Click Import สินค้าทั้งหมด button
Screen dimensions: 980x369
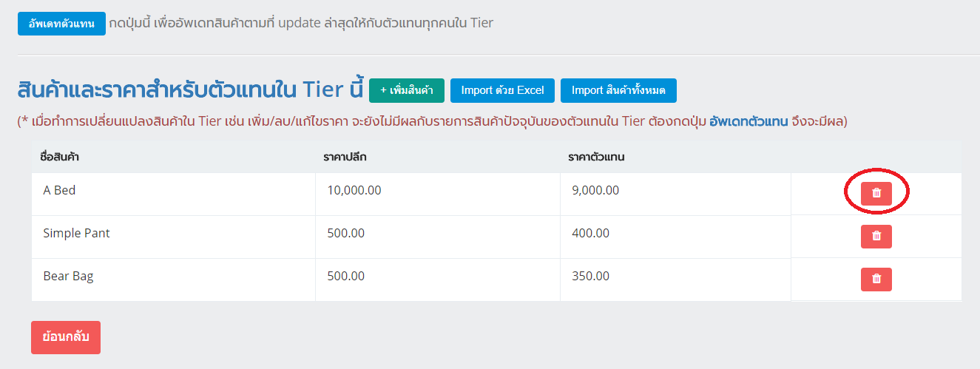click(618, 90)
